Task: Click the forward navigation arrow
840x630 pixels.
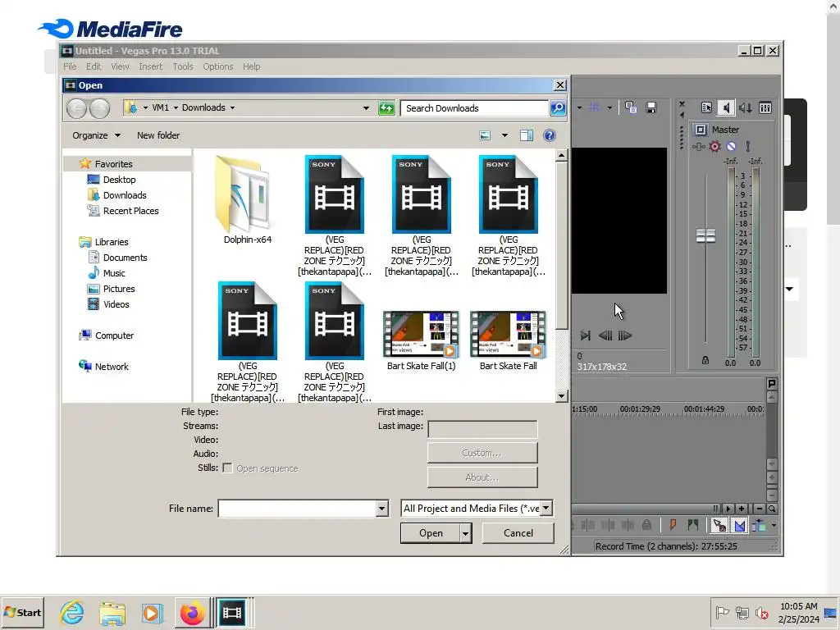Action: pyautogui.click(x=99, y=108)
